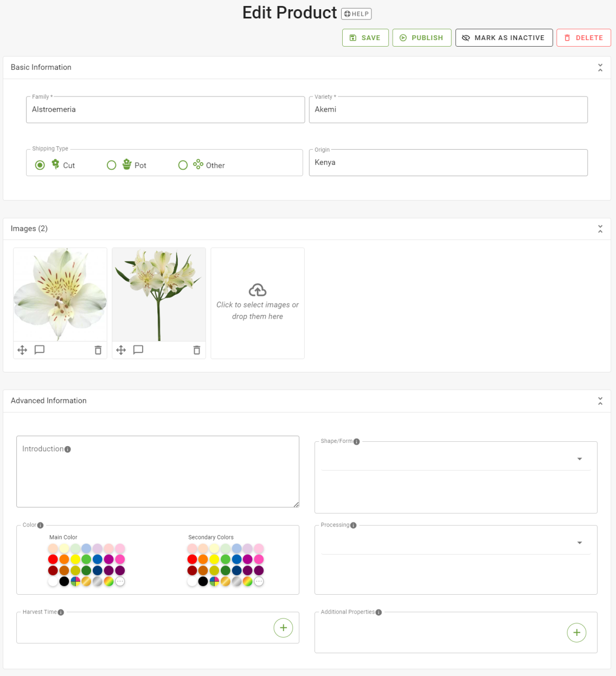Open the close-up Alstroemeria flower thumbnail
The height and width of the screenshot is (676, 616).
60,294
